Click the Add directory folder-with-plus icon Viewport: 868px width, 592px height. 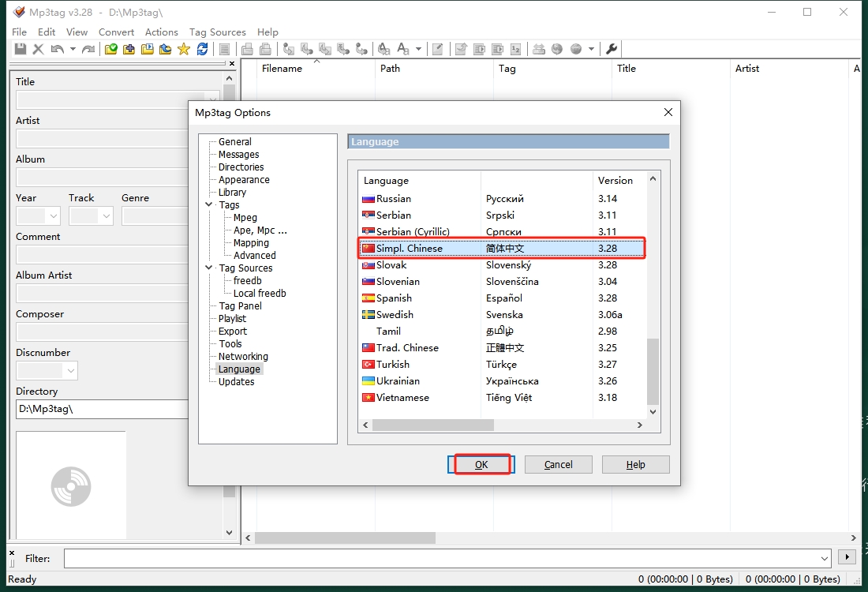tap(129, 49)
